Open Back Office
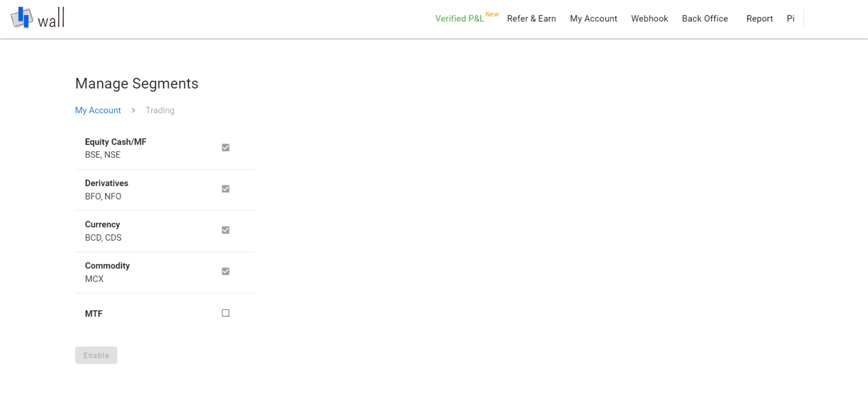The image size is (868, 402). pos(705,18)
